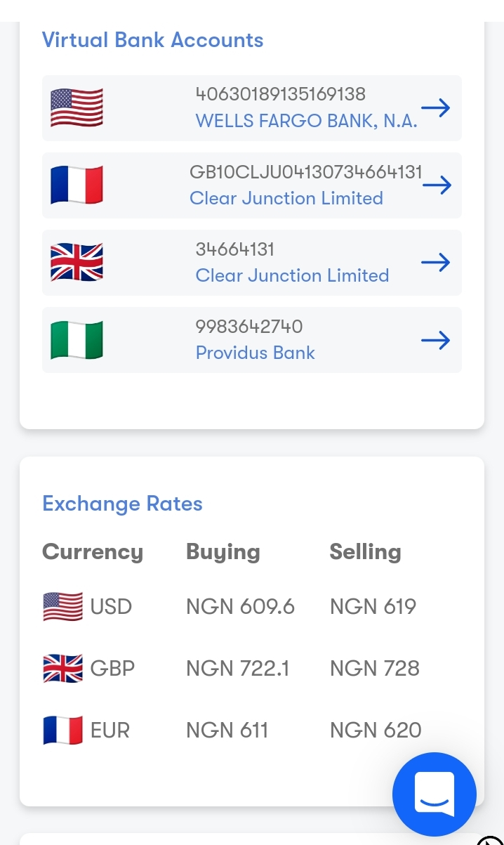Open the Providus Bank link

pos(255,353)
